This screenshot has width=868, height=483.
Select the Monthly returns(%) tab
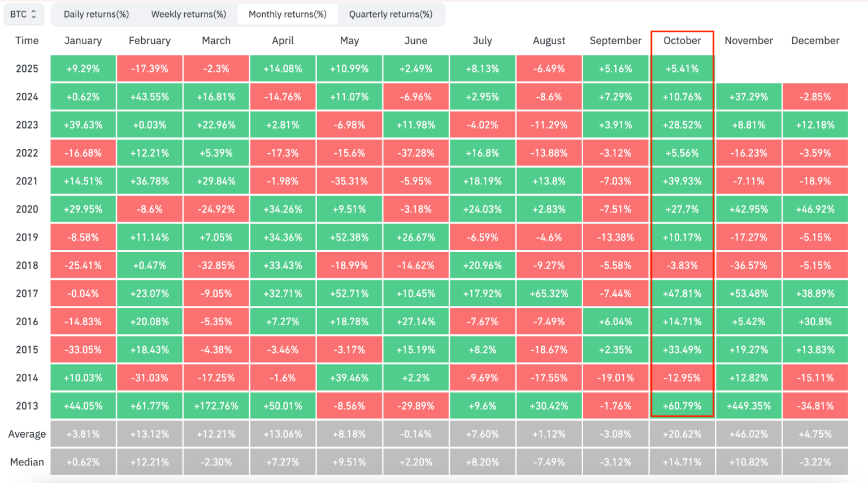tap(287, 14)
